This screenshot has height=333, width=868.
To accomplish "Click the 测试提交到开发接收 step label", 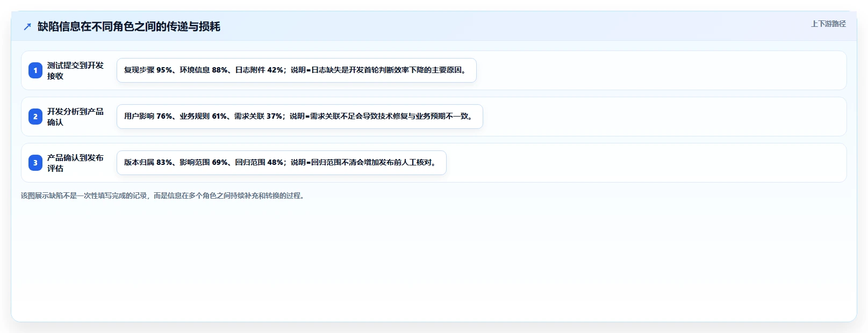I will [75, 70].
